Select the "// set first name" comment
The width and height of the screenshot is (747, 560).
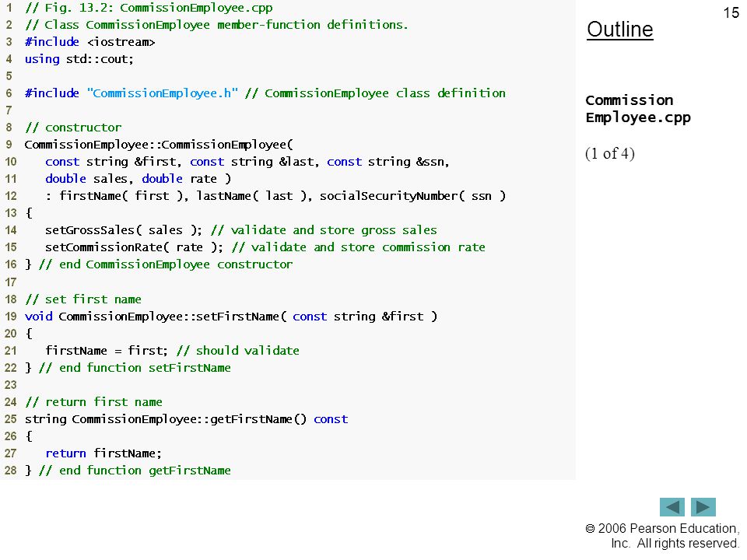(83, 299)
